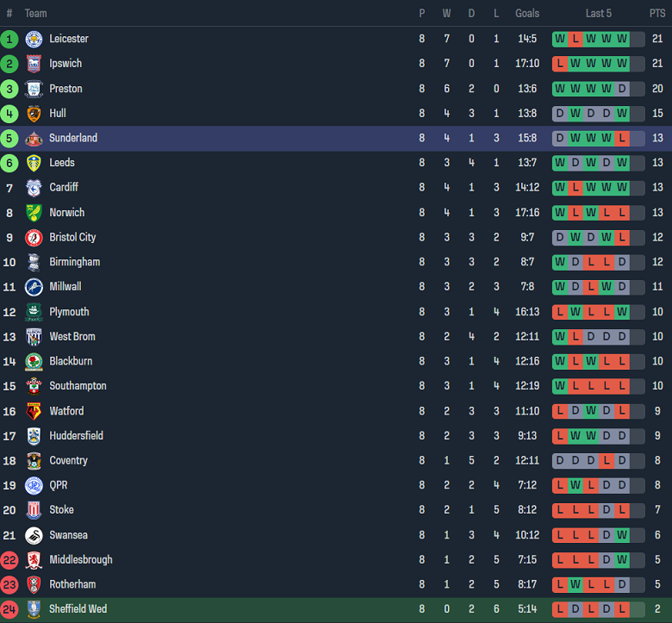The image size is (672, 623).
Task: Click the Last 5 column header
Action: tap(598, 13)
